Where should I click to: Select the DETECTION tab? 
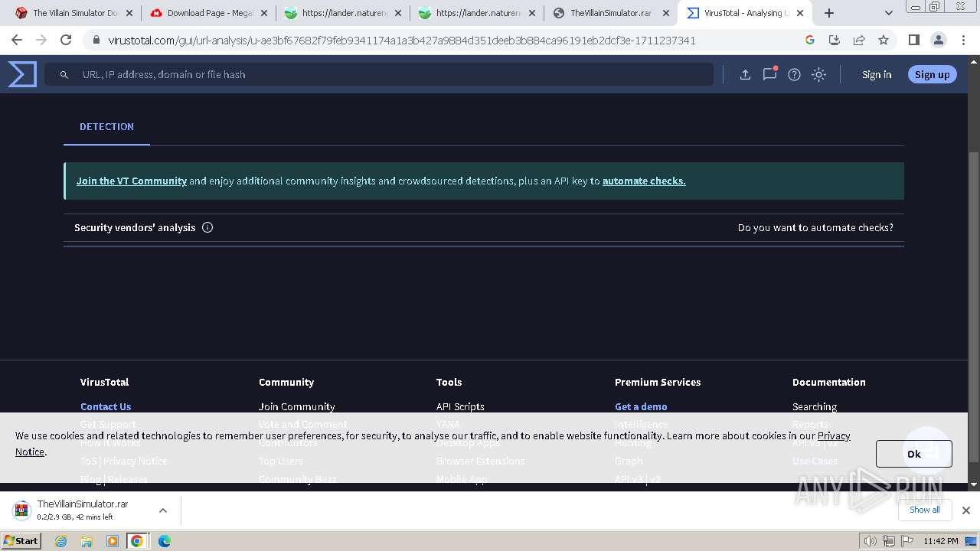point(106,126)
